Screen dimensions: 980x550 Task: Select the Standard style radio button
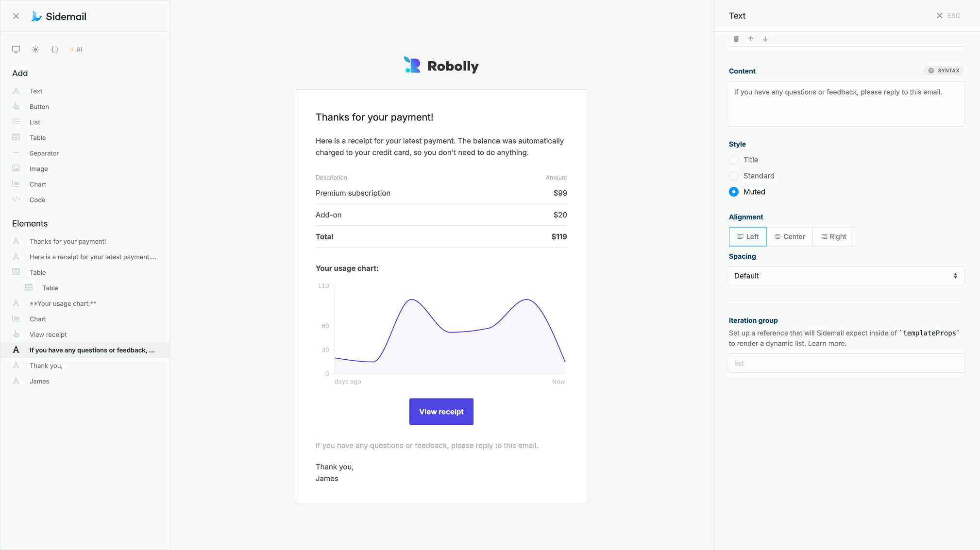[734, 176]
